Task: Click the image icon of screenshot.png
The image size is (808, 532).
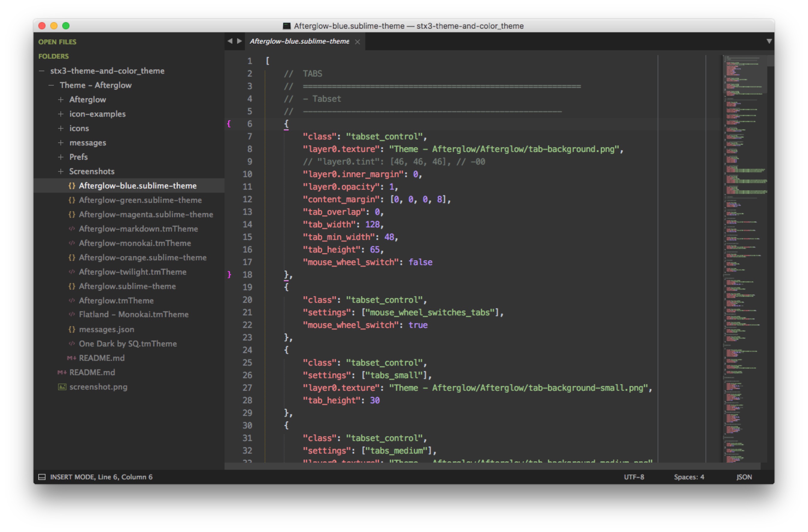Action: tap(62, 387)
